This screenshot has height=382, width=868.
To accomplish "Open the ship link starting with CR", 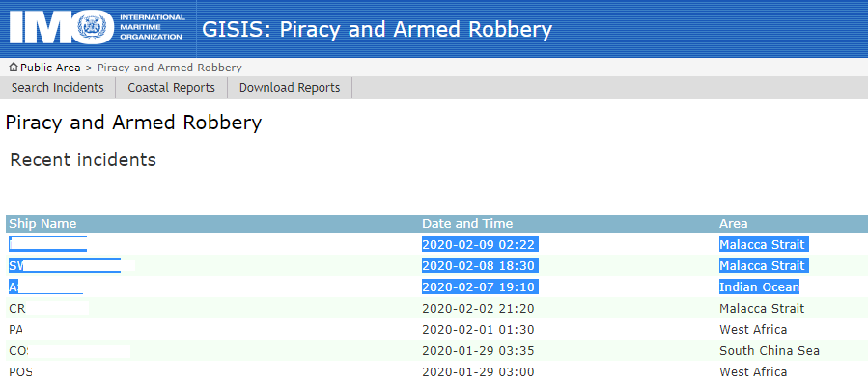I will [x=17, y=309].
